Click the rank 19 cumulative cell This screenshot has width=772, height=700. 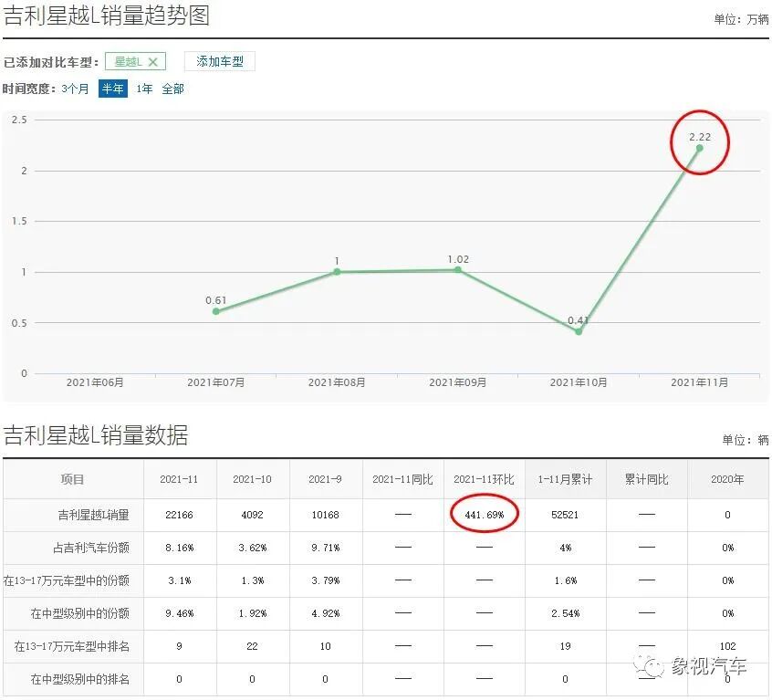click(565, 646)
